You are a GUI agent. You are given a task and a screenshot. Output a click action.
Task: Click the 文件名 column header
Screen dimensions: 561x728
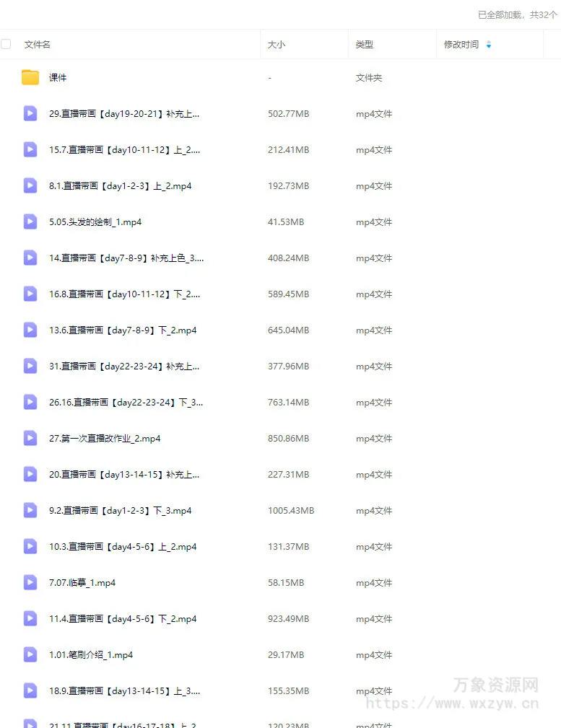coord(37,45)
